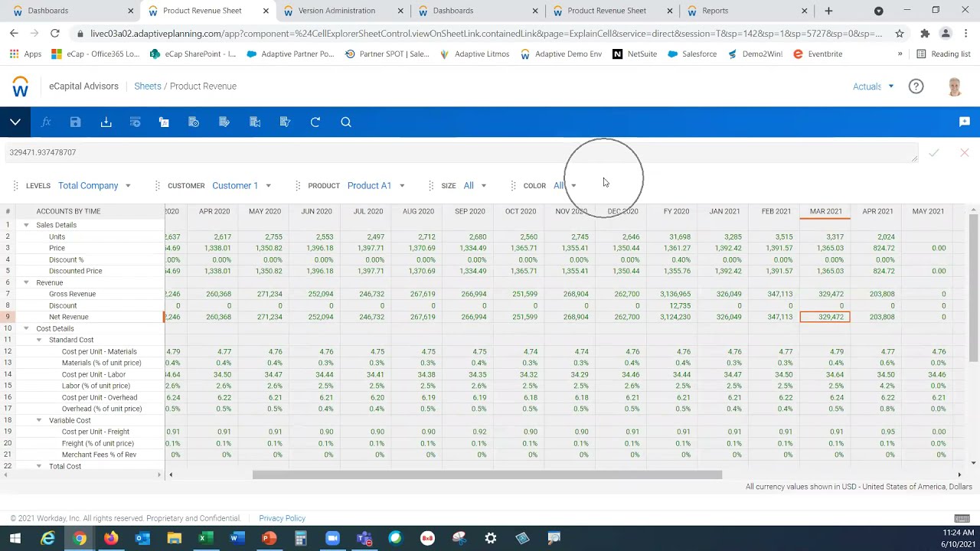Click the sheet settings gear icon

[x=194, y=122]
